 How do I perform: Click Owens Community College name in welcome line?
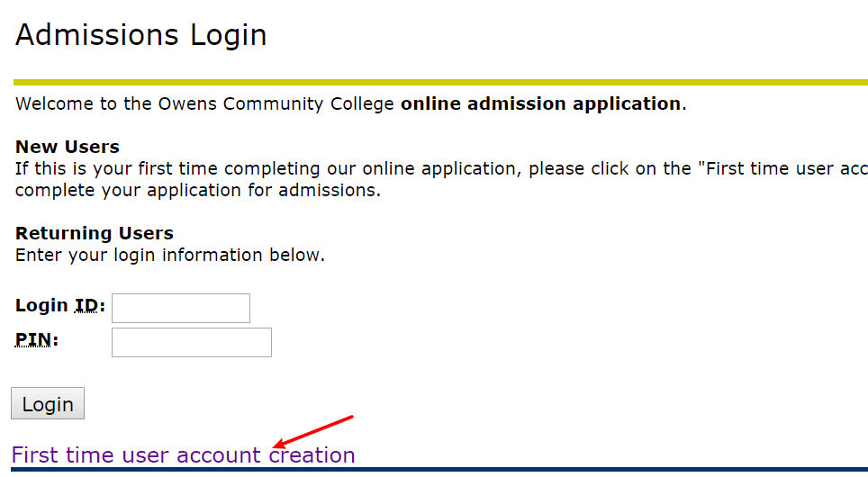pos(276,104)
